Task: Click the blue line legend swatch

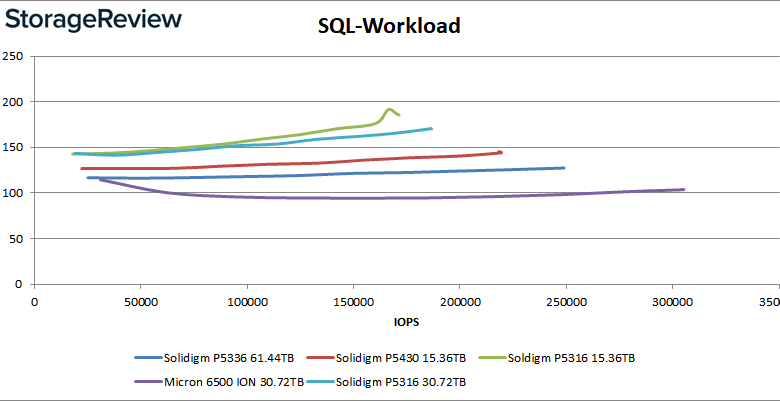Action: tap(148, 358)
